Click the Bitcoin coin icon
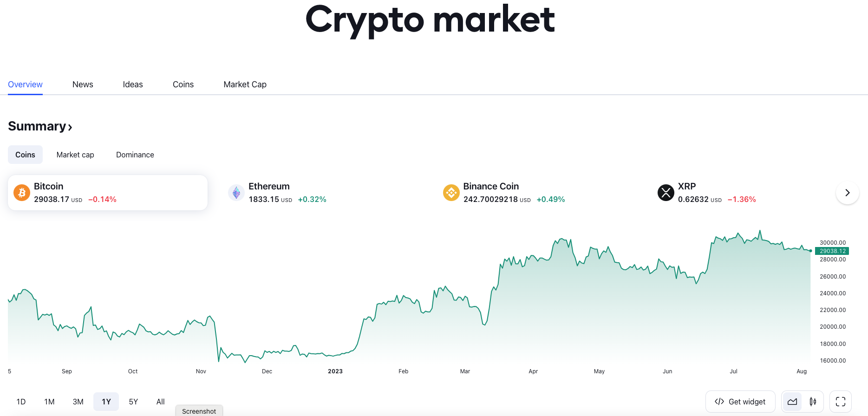This screenshot has height=416, width=868. click(x=21, y=192)
